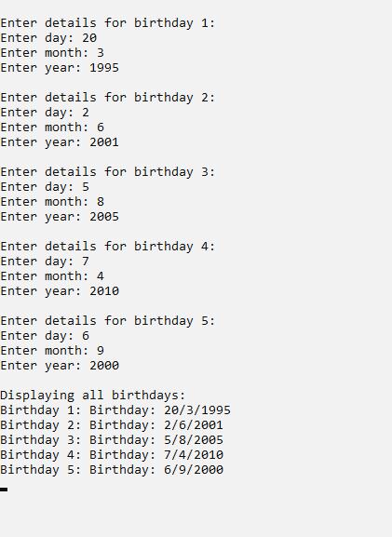
Task: Click the 'Displaying all birthdays:' heading
Action: 92,396
